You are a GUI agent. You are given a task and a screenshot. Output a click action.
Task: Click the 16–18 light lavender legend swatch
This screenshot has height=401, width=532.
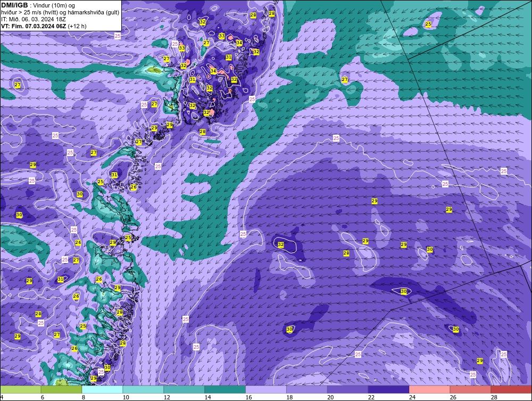point(265,389)
